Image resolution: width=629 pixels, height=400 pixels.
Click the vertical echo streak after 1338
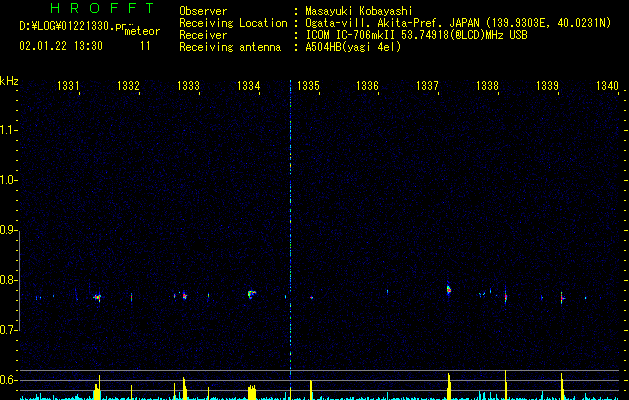point(505,297)
